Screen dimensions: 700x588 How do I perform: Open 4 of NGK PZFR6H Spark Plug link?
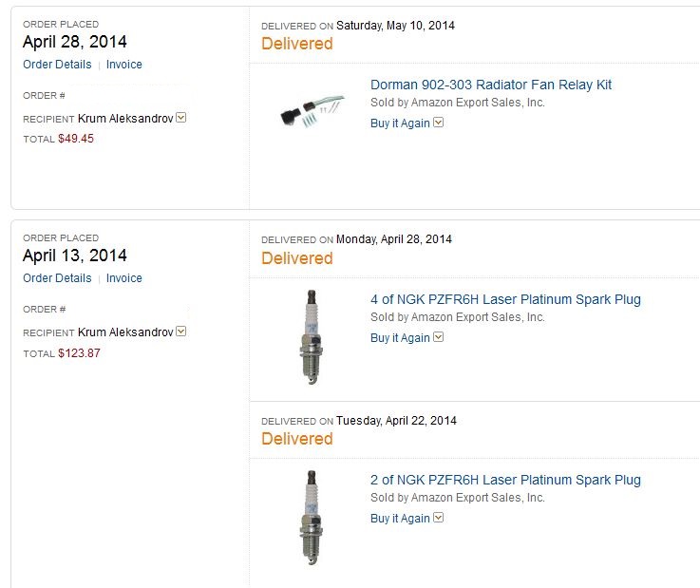pyautogui.click(x=505, y=299)
